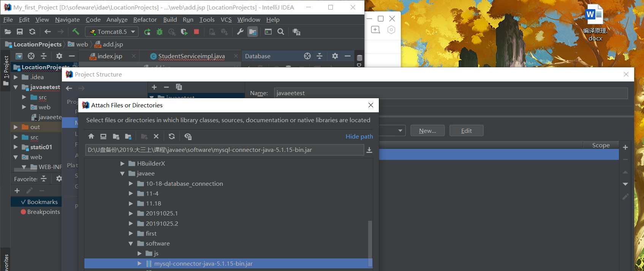644x271 pixels.
Task: Switch to index.jsp editor tab
Action: (x=110, y=56)
